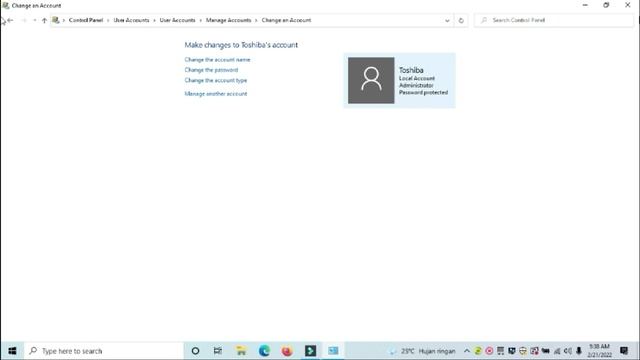640x360 pixels.
Task: Launch Firefox from the taskbar
Action: (287, 351)
